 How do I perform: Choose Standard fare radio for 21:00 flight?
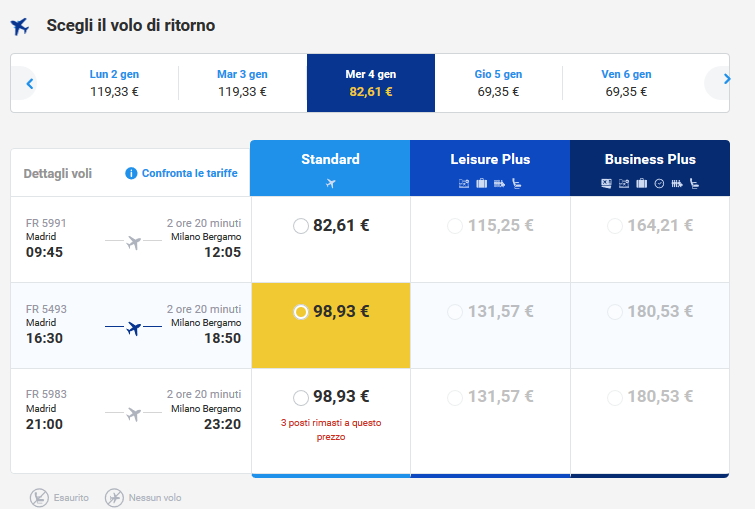point(301,397)
